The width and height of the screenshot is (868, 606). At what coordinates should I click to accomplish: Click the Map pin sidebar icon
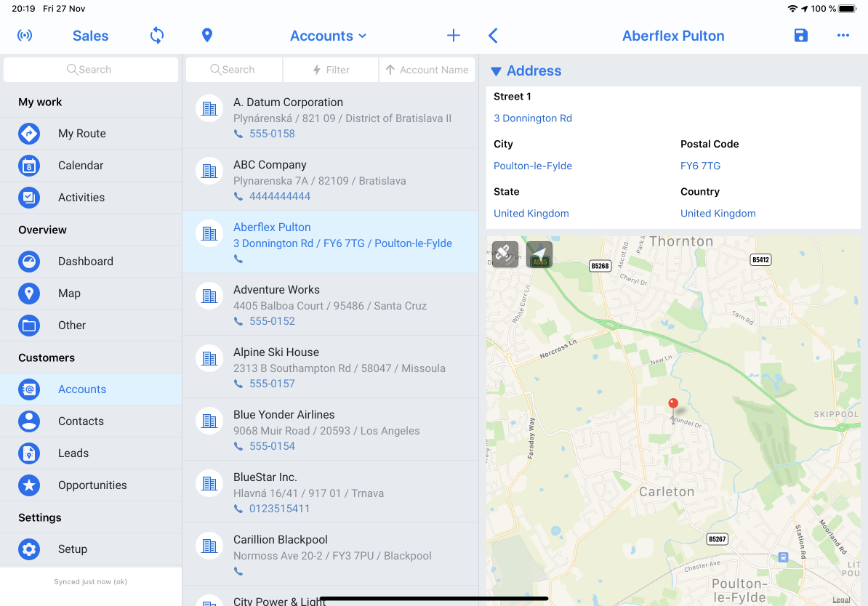point(29,294)
